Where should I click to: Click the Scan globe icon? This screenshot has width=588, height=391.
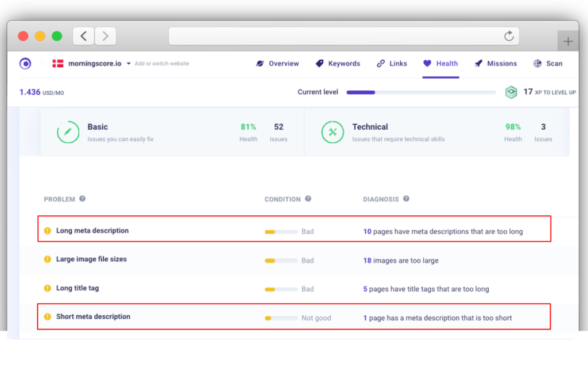536,63
